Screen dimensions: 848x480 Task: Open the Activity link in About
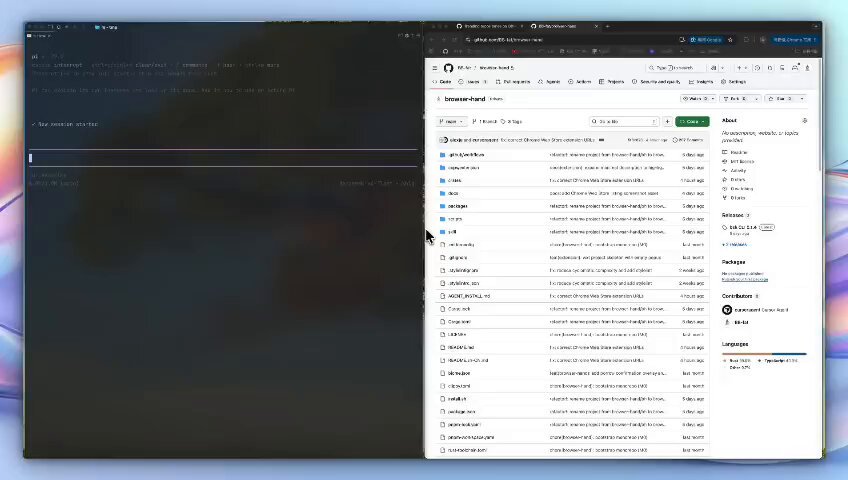click(734, 171)
